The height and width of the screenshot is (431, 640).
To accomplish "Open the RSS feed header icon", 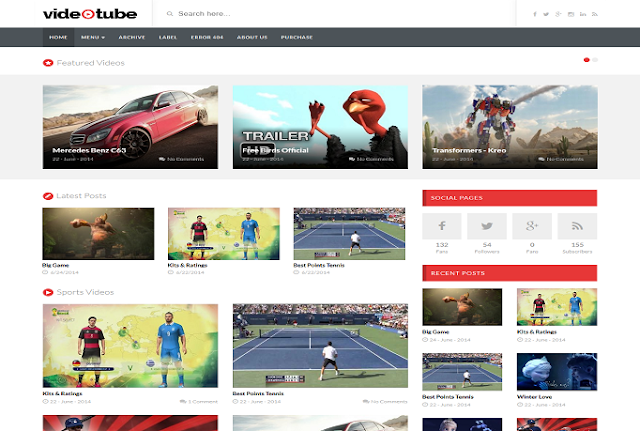I will click(595, 14).
